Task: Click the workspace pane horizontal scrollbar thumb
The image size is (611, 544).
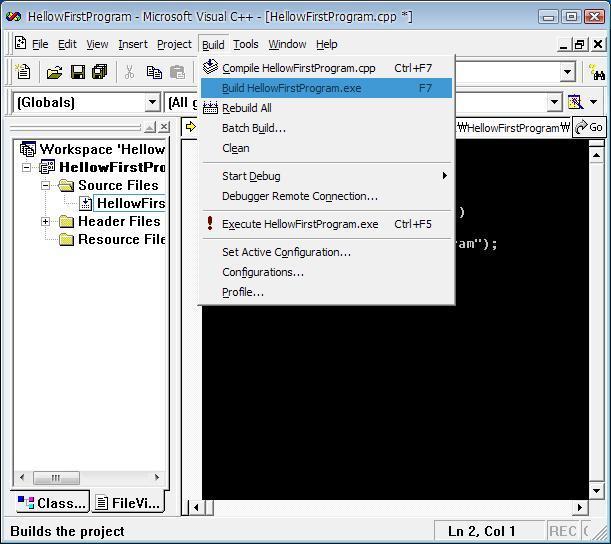Action: 56,477
